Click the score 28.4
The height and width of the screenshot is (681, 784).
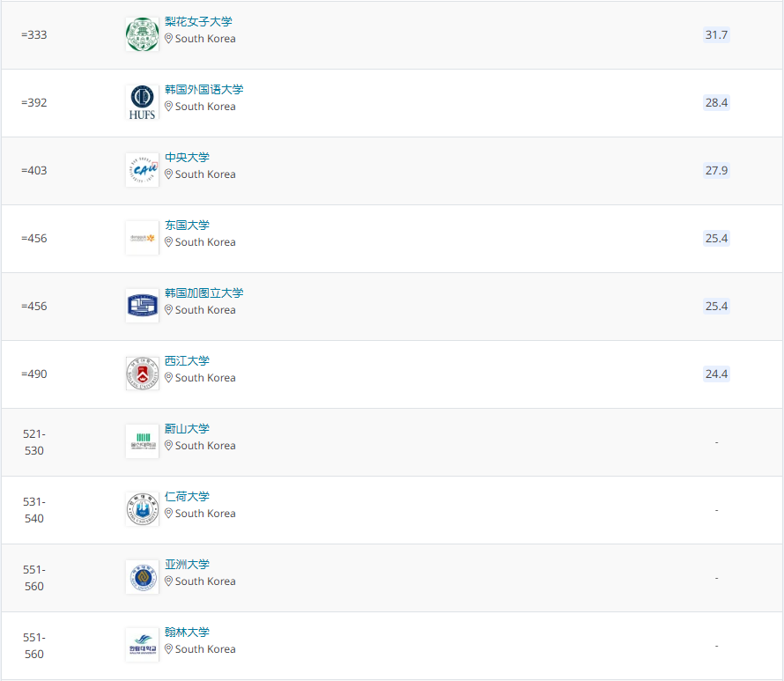pos(716,102)
